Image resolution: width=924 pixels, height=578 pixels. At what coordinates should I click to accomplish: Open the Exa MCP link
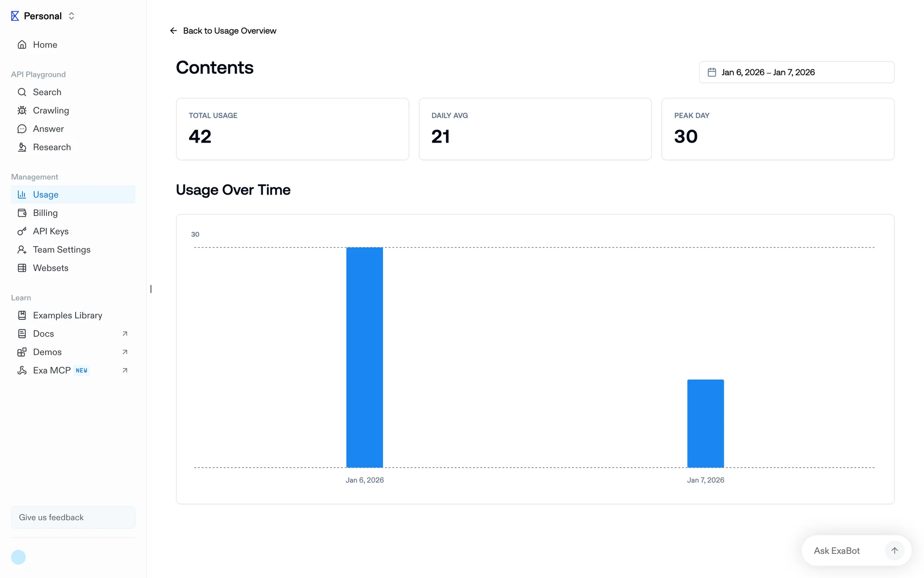pos(52,370)
